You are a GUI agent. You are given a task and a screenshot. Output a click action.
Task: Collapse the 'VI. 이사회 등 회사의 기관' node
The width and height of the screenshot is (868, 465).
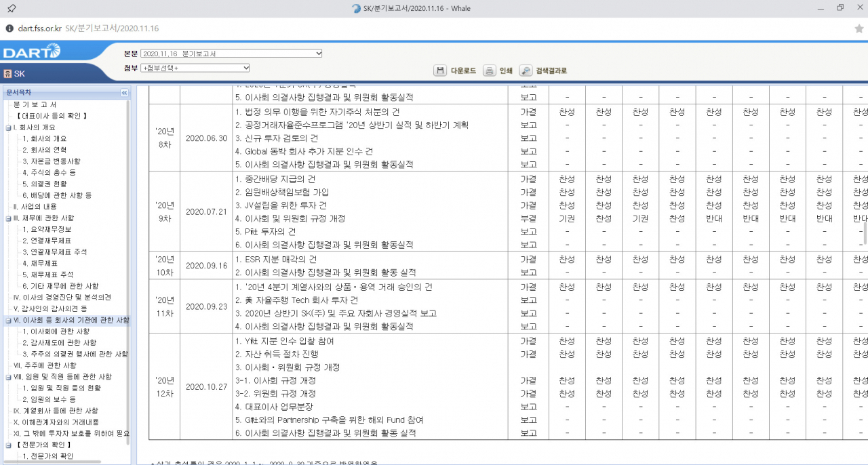[8, 320]
